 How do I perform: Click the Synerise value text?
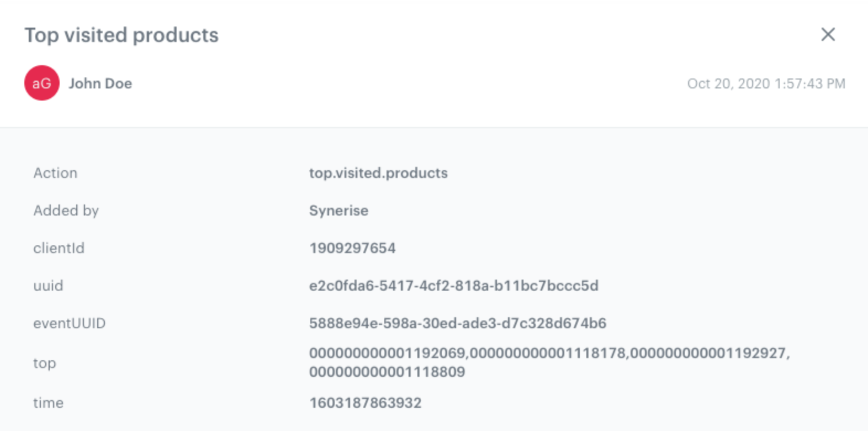[338, 211]
